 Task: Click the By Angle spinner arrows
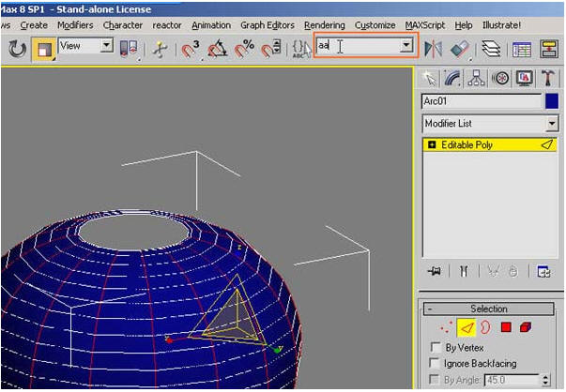coord(545,380)
